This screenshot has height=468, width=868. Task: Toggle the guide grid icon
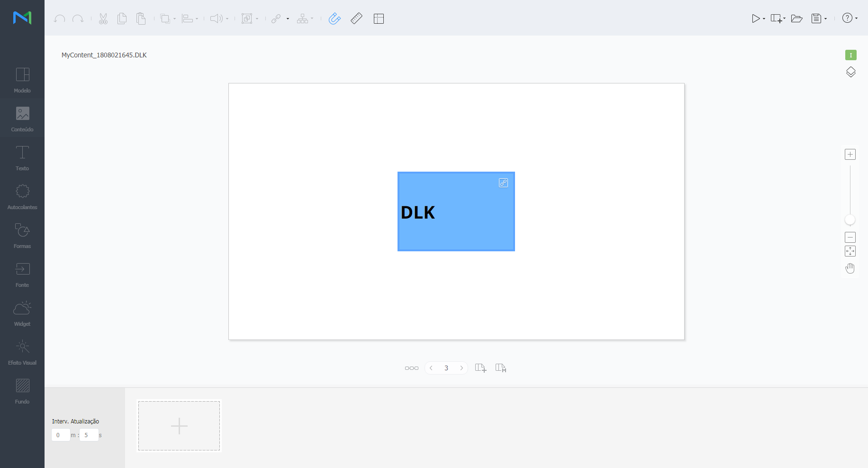pos(379,18)
